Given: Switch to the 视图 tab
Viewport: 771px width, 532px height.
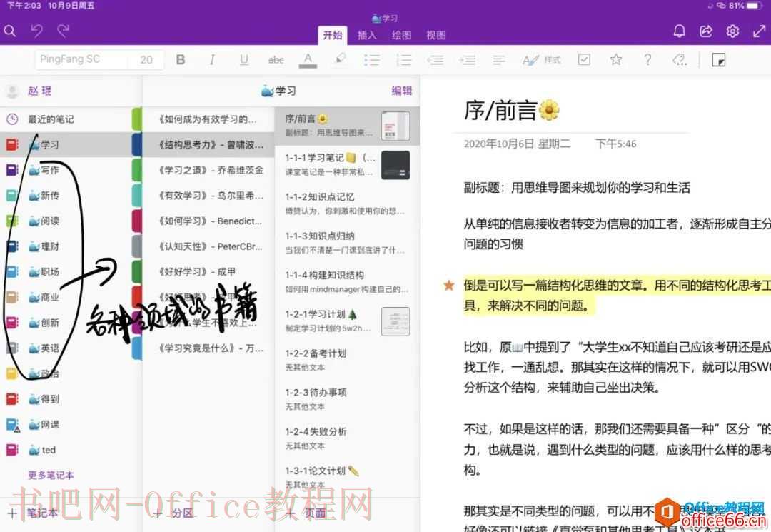Looking at the screenshot, I should pyautogui.click(x=435, y=36).
